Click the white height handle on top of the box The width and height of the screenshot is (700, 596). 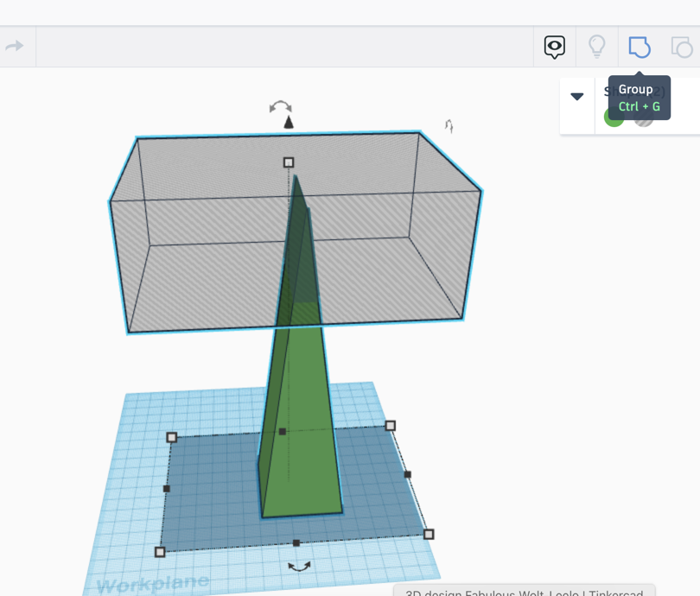289,162
